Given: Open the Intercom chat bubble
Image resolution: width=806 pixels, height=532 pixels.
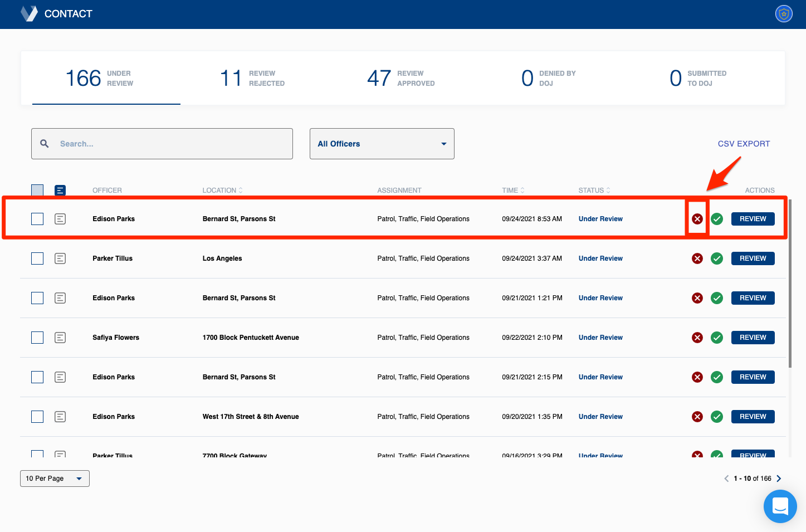Looking at the screenshot, I should tap(780, 506).
